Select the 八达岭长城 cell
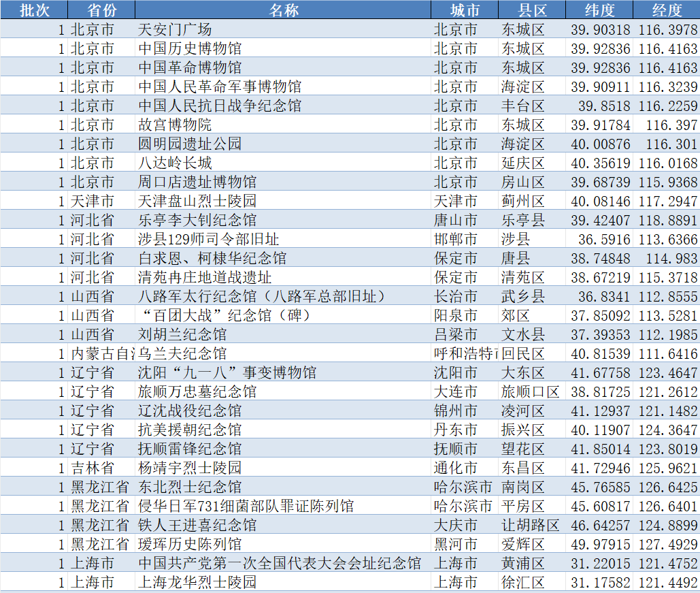Viewport: 700px width, 593px height. pyautogui.click(x=175, y=163)
